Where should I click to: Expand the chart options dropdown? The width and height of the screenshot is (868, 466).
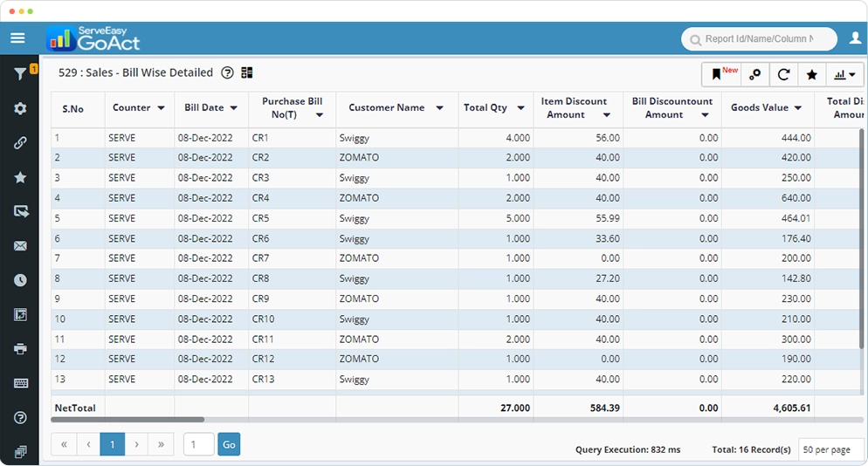pos(844,75)
